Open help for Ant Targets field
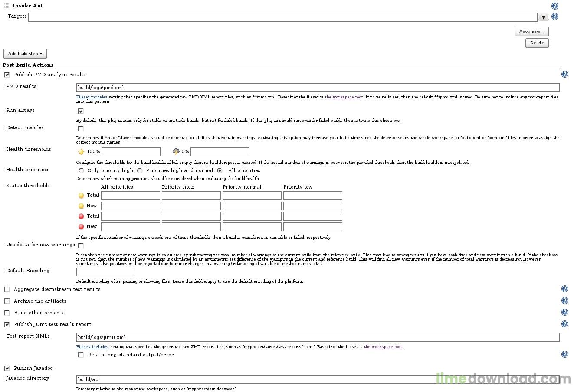The height and width of the screenshot is (392, 574). pyautogui.click(x=554, y=16)
